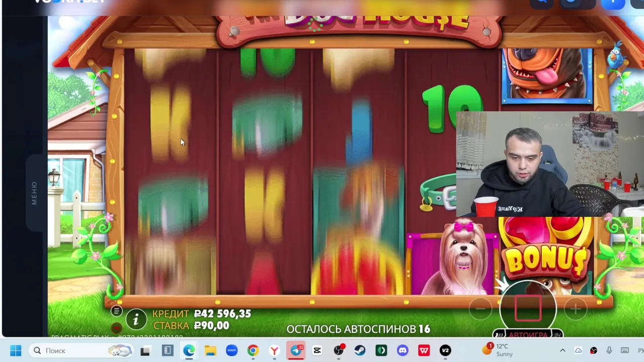The width and height of the screenshot is (644, 362).
Task: Open Google Chrome from the taskbar
Action: pyautogui.click(x=253, y=350)
